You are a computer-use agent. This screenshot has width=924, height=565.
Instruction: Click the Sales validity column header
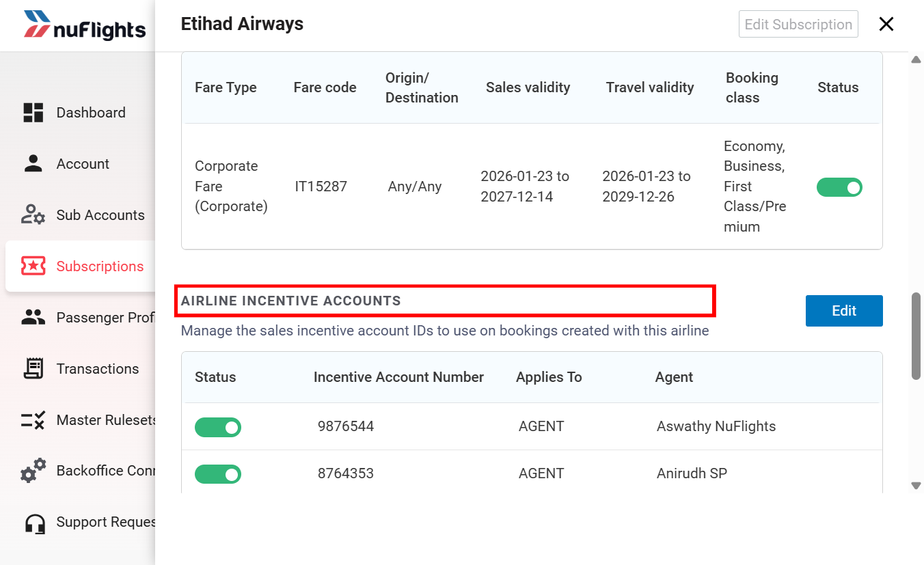click(x=528, y=87)
